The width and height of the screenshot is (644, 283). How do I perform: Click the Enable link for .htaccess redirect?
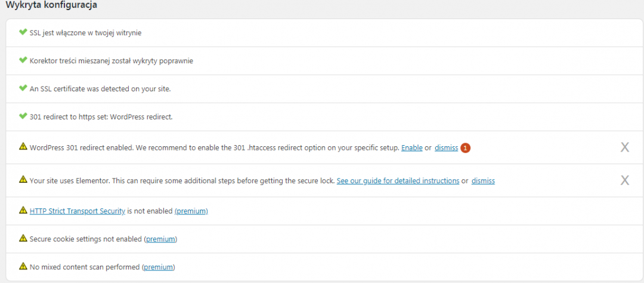[412, 147]
